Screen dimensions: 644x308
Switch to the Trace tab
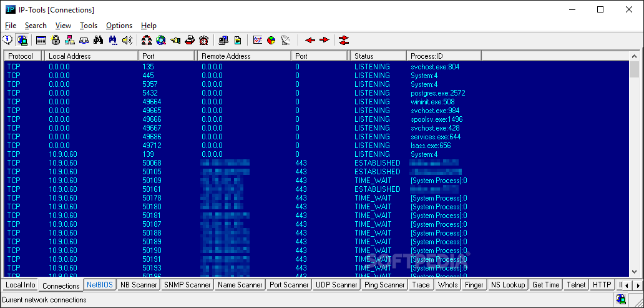(x=421, y=284)
